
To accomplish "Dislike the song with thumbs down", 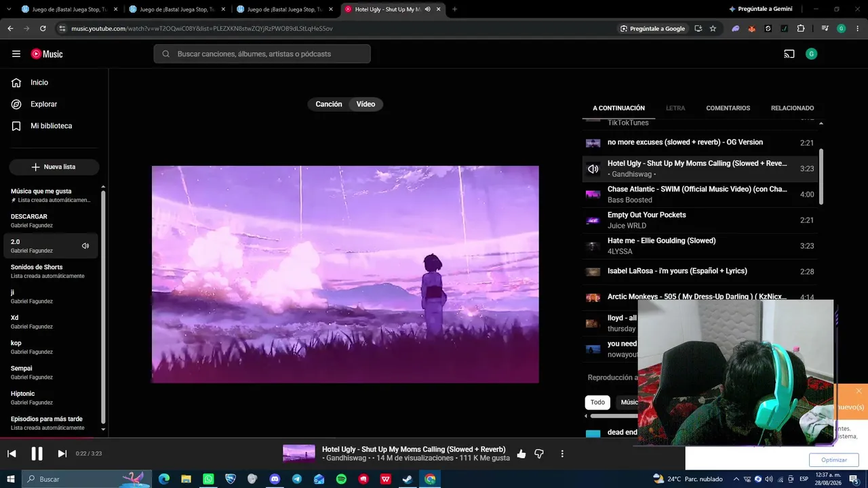I will (539, 454).
